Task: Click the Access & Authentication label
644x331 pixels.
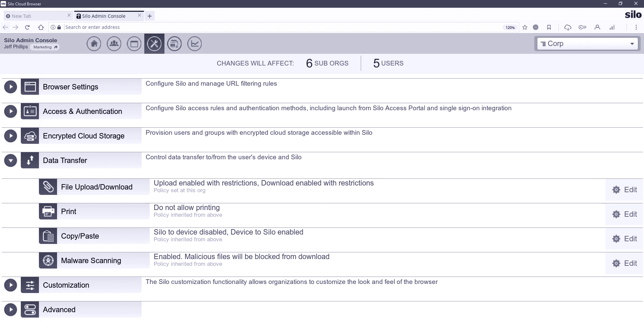Action: (x=83, y=111)
